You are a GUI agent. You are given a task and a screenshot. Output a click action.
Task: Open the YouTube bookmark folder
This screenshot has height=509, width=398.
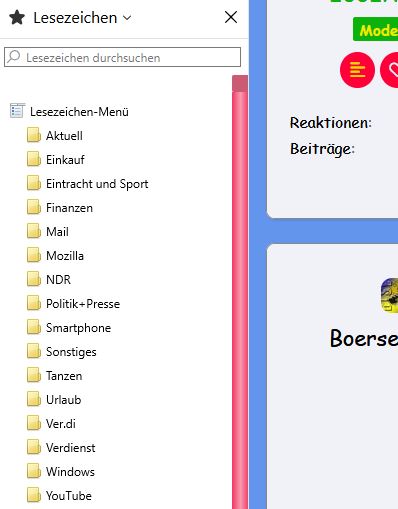coord(69,496)
